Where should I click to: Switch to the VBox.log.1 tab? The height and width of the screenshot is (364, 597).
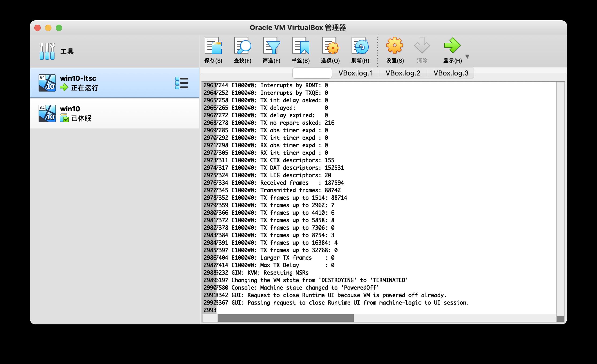click(x=356, y=73)
